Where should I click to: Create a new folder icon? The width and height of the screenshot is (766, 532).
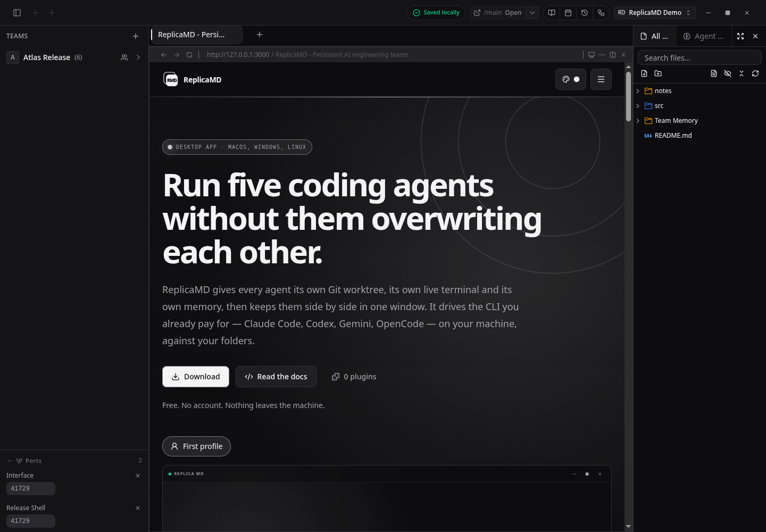[x=658, y=73]
